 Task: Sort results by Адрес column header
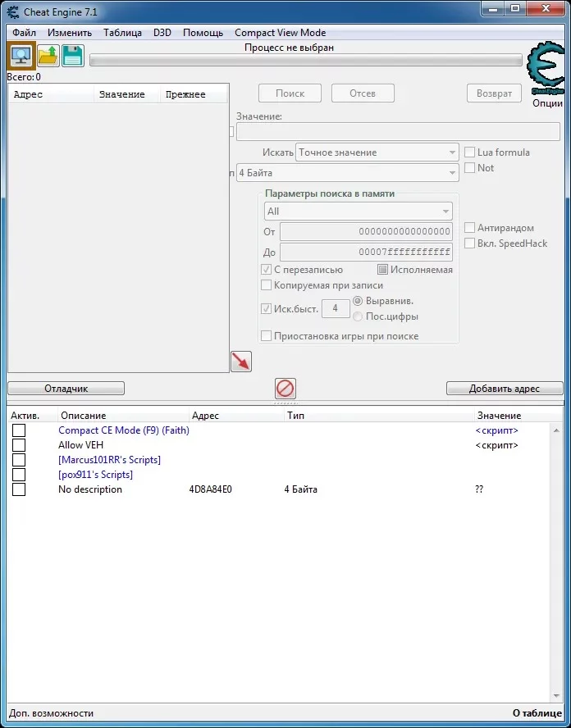tap(51, 94)
